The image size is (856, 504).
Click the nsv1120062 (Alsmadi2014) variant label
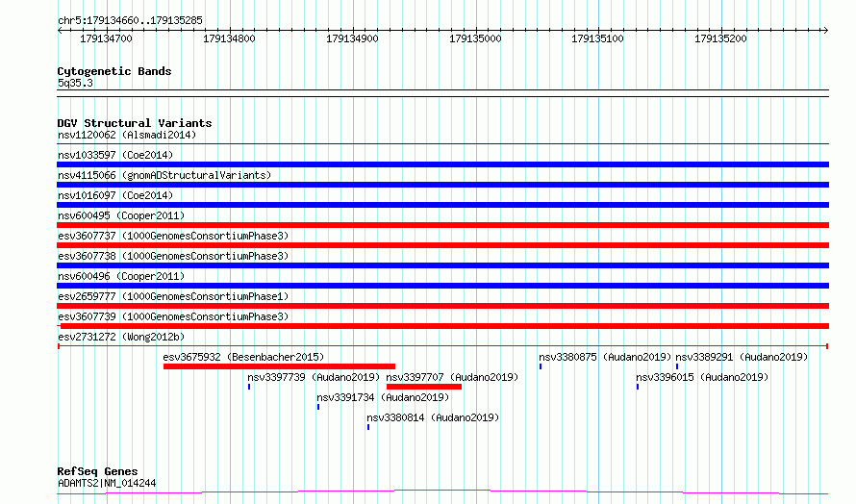tap(127, 135)
